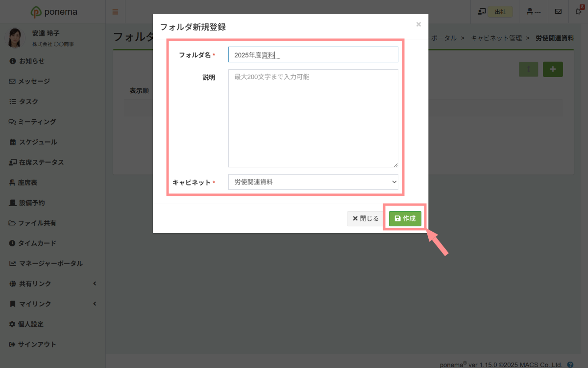Image resolution: width=588 pixels, height=368 pixels.
Task: Open the キャビネット dropdown
Action: point(313,182)
